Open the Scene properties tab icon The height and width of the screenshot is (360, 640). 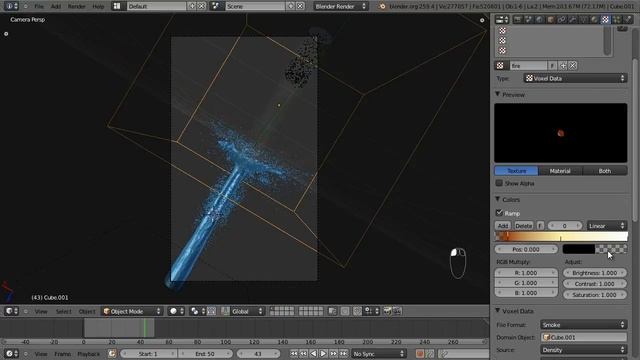tap(529, 19)
